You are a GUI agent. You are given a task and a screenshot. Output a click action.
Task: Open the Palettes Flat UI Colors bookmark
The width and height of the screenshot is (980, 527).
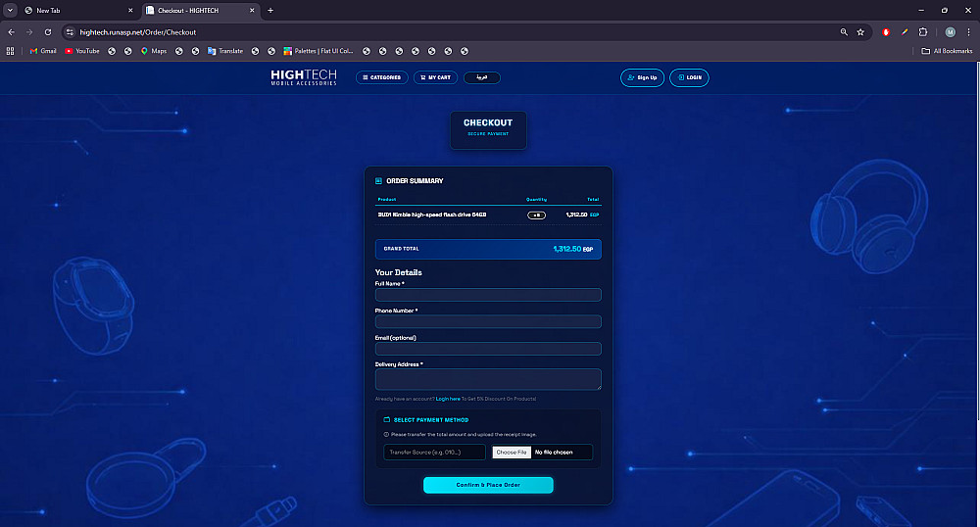point(318,51)
